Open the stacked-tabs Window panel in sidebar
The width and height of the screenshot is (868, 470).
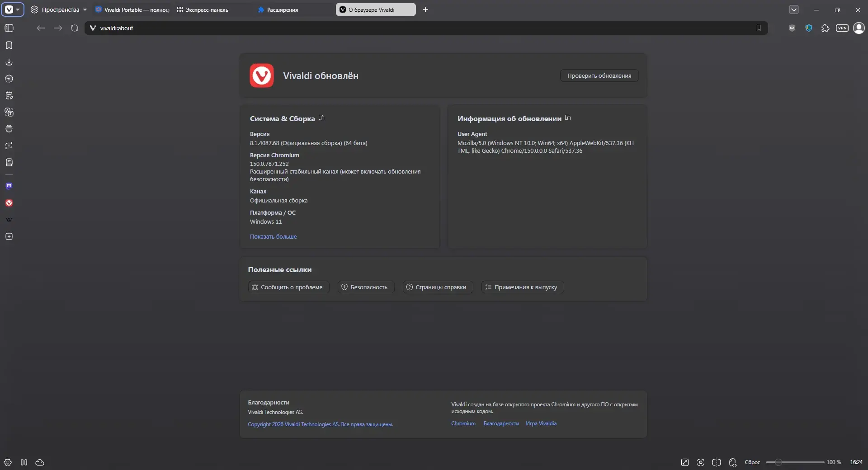[x=9, y=129]
